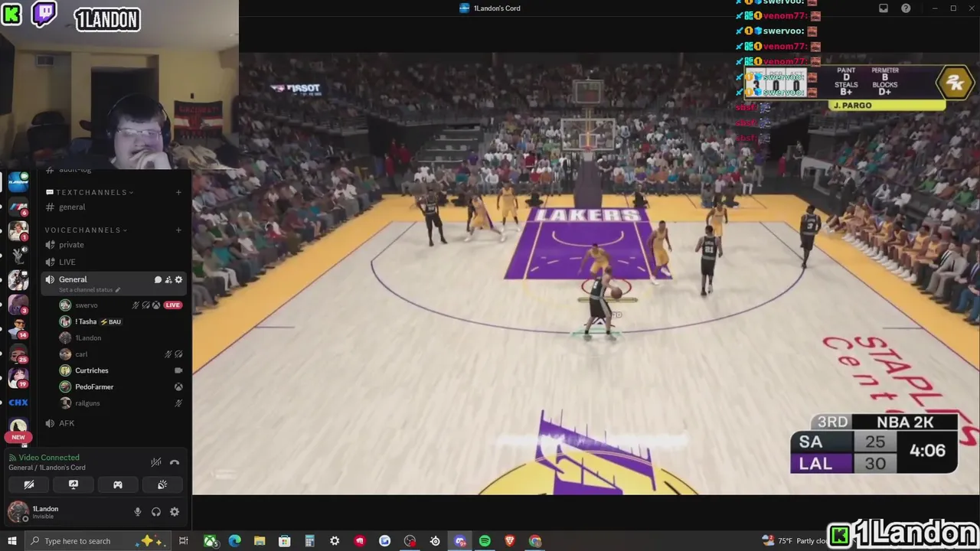Edit General voice channel settings gear
This screenshot has height=551, width=980.
(178, 280)
